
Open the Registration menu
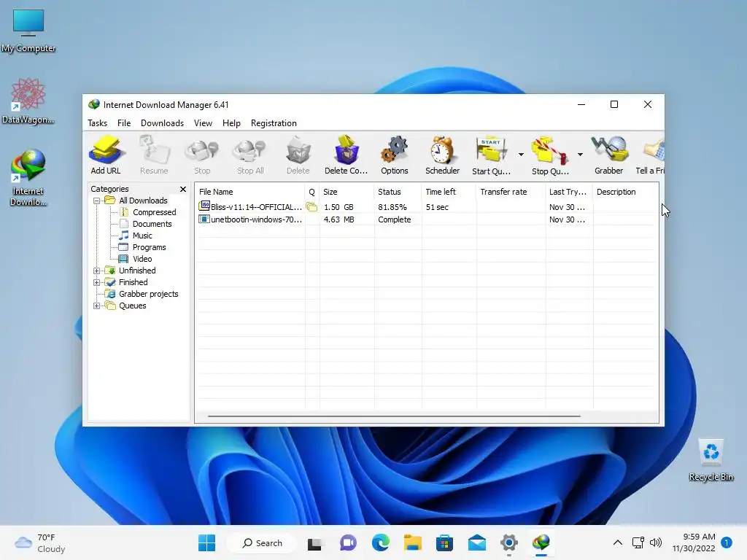tap(274, 122)
